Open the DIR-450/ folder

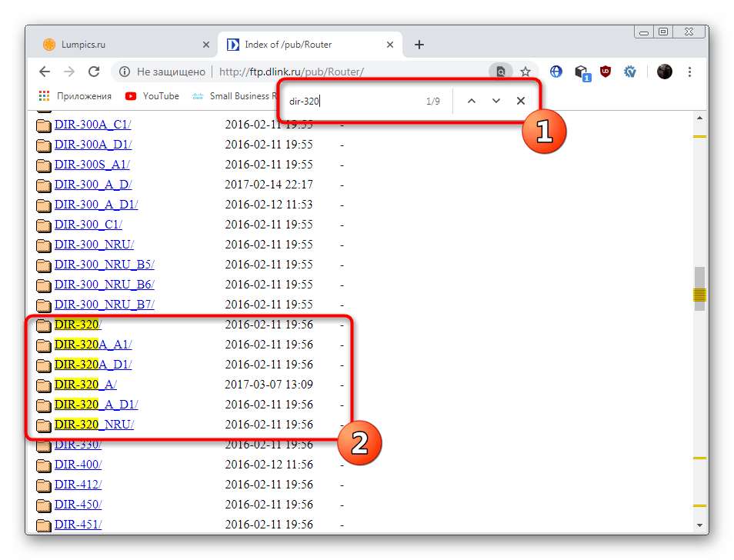[78, 505]
